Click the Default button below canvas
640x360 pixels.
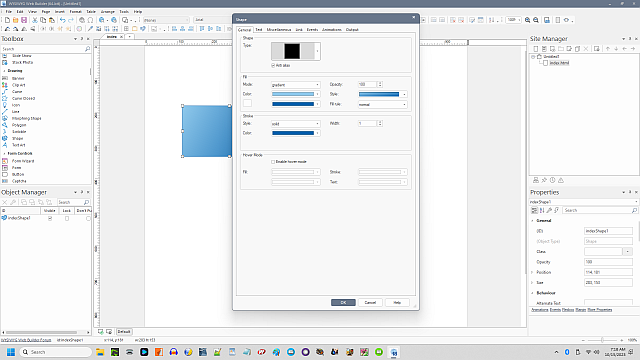tap(124, 331)
